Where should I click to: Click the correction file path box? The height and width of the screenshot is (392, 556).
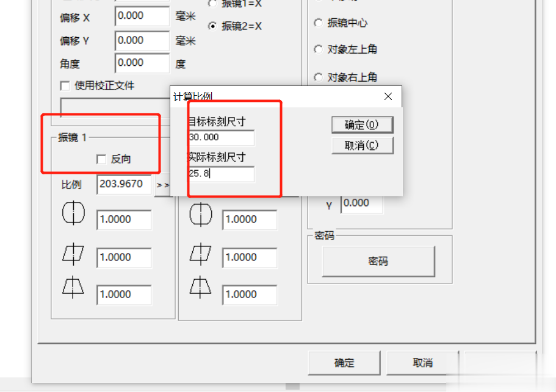(x=115, y=108)
